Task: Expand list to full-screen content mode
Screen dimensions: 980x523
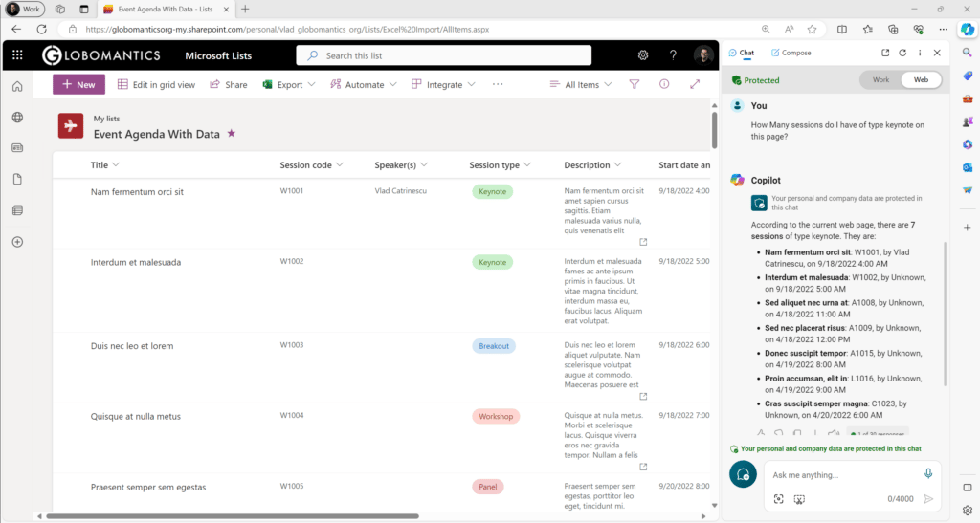Action: (695, 84)
